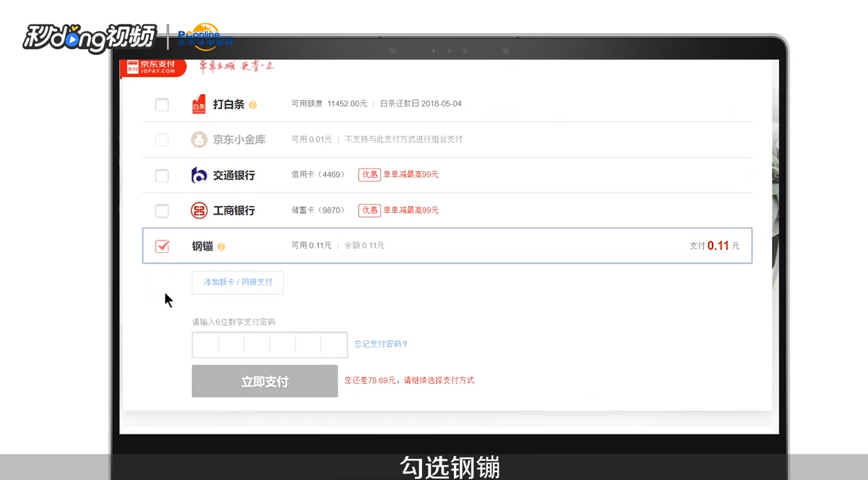Click 余额 0.11元 text

364,246
